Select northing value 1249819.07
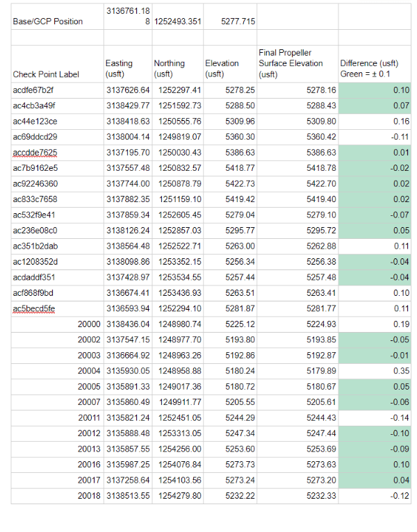The width and height of the screenshot is (417, 532). (179, 137)
